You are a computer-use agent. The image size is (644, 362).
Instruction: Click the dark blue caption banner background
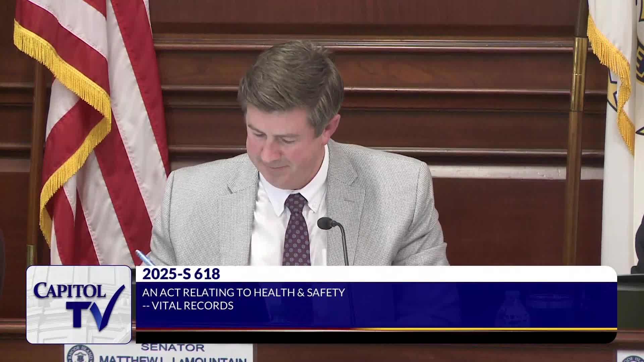tap(436, 305)
